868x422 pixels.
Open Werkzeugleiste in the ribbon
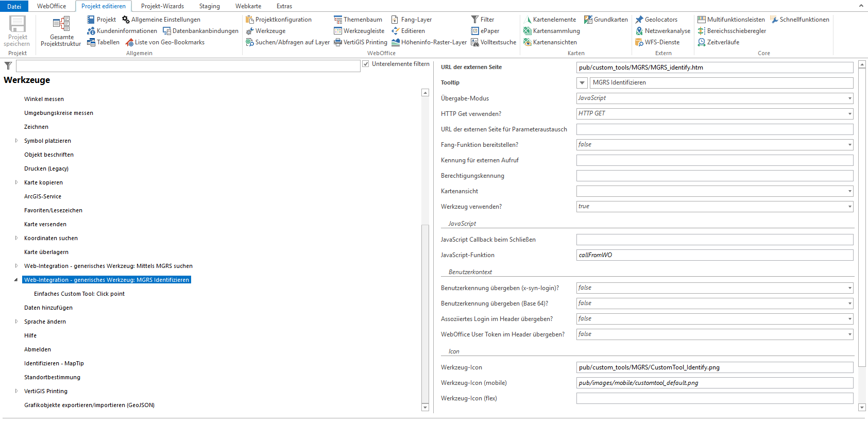[359, 31]
